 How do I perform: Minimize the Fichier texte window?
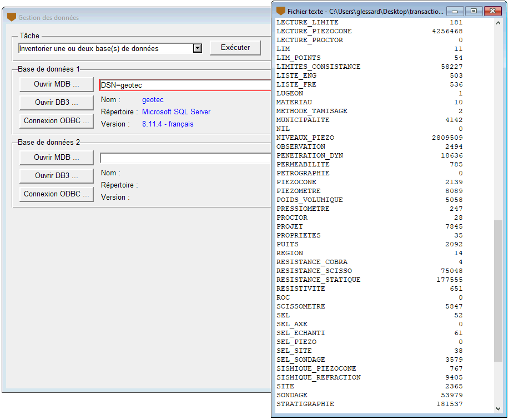coord(455,11)
